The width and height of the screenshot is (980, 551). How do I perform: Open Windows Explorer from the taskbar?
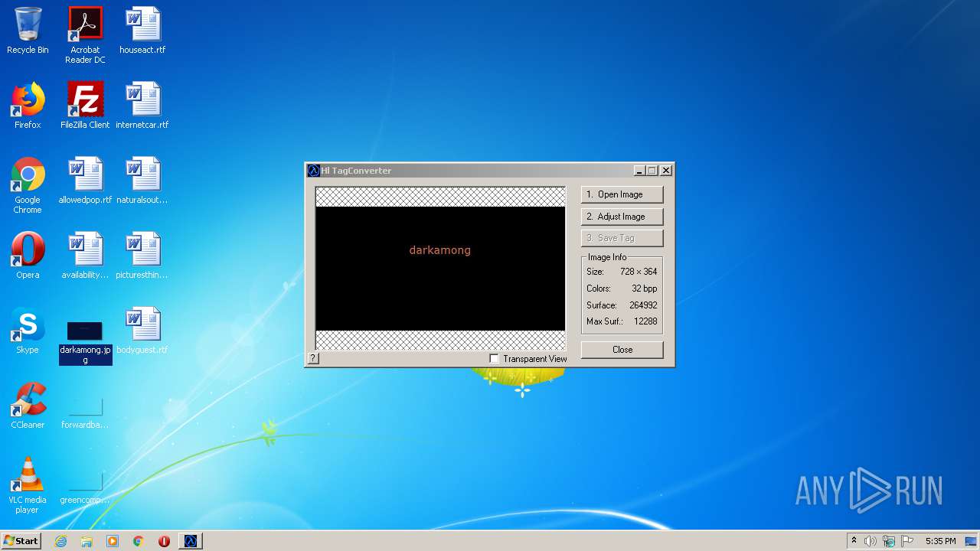[87, 541]
